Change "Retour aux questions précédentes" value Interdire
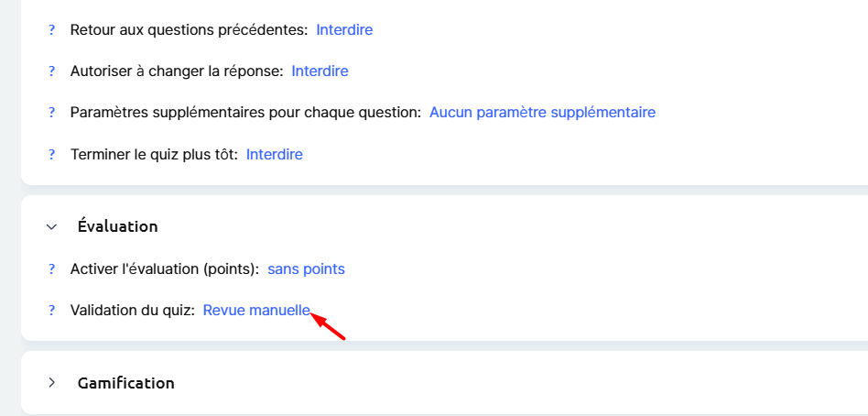Viewport: 868px width, 416px height. 344,30
